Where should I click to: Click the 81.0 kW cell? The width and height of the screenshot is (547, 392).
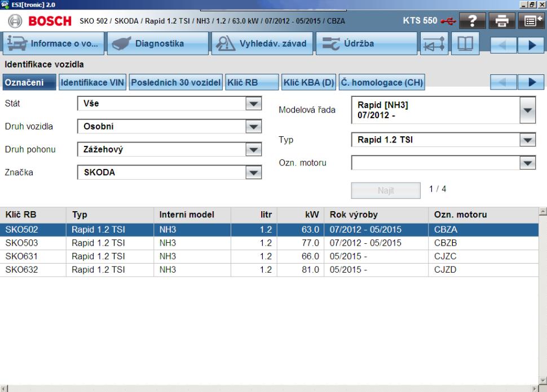301,270
